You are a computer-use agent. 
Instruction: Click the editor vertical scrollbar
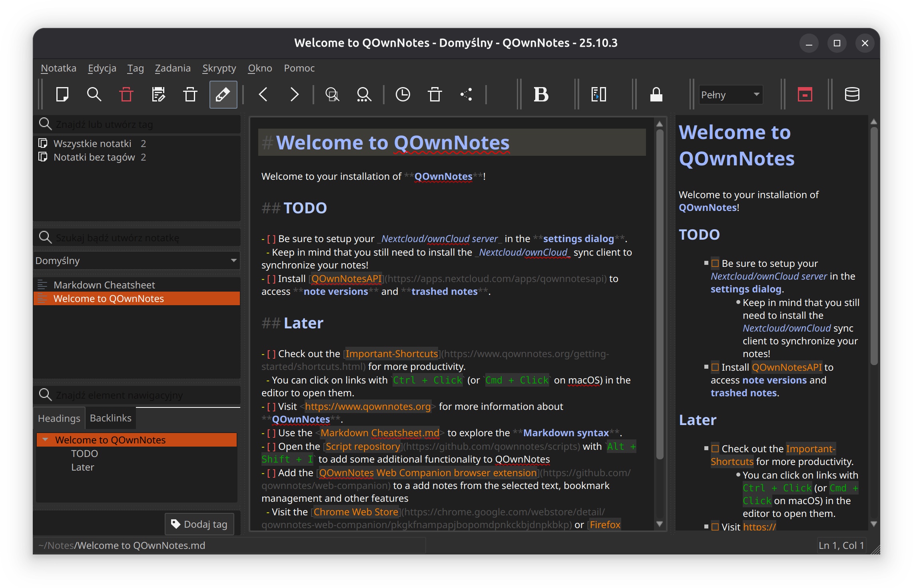[x=660, y=294]
